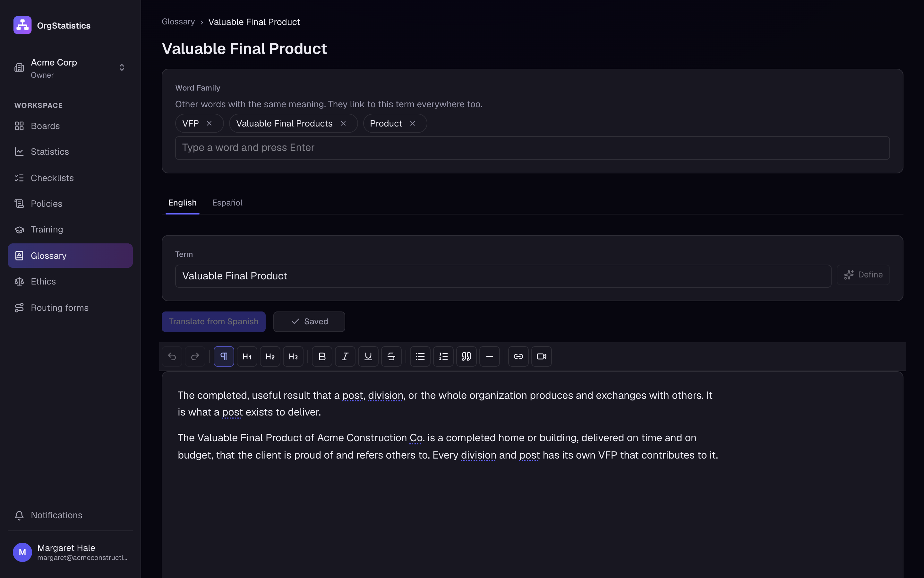Select the English tab

tap(183, 203)
